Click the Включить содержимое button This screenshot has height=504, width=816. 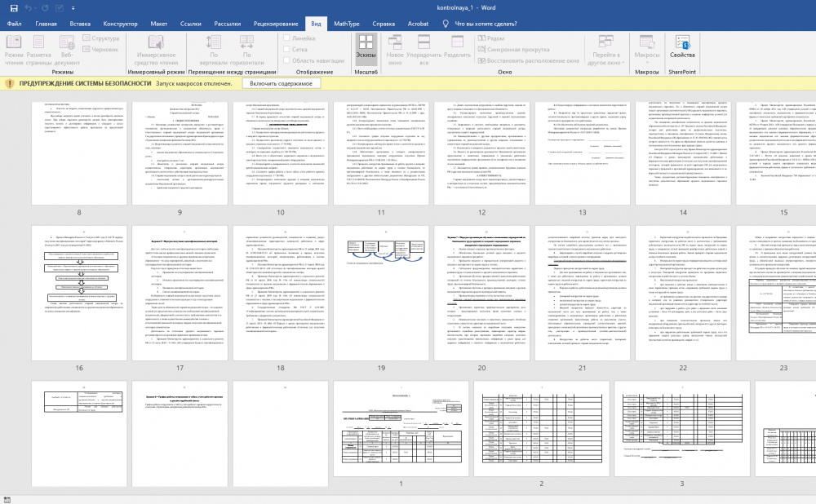(x=281, y=83)
